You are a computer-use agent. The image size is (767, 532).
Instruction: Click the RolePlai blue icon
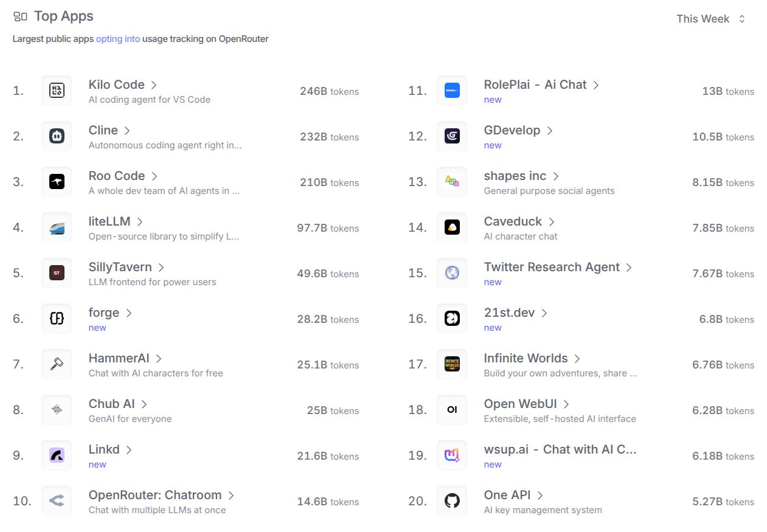click(x=452, y=91)
